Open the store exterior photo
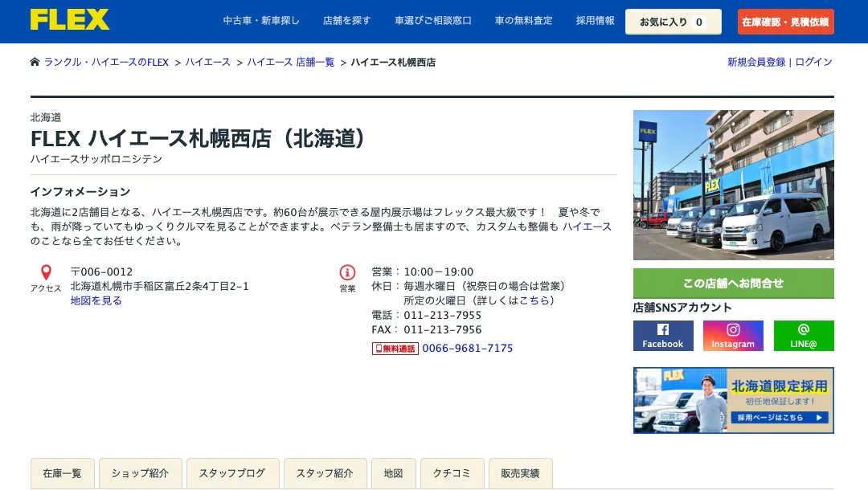The height and width of the screenshot is (490, 868). (734, 186)
